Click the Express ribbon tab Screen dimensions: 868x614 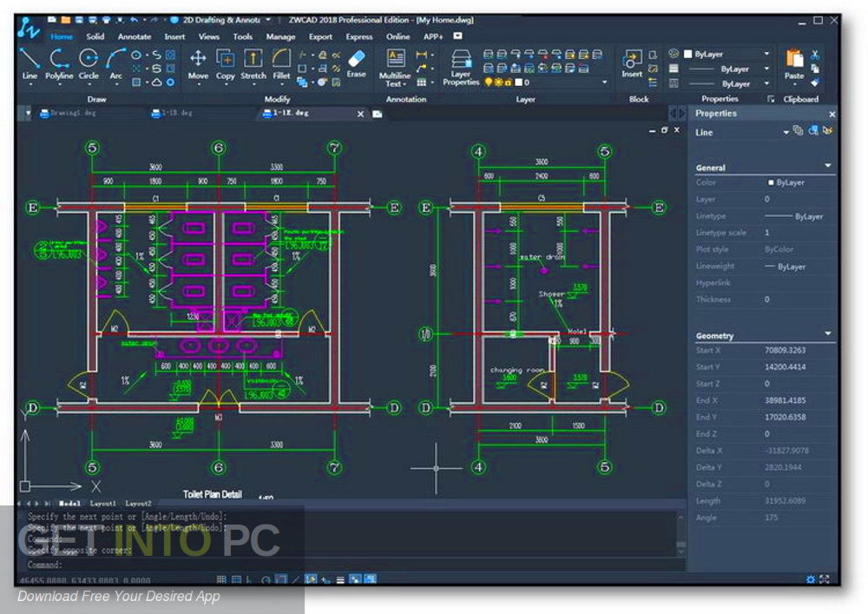[x=359, y=36]
